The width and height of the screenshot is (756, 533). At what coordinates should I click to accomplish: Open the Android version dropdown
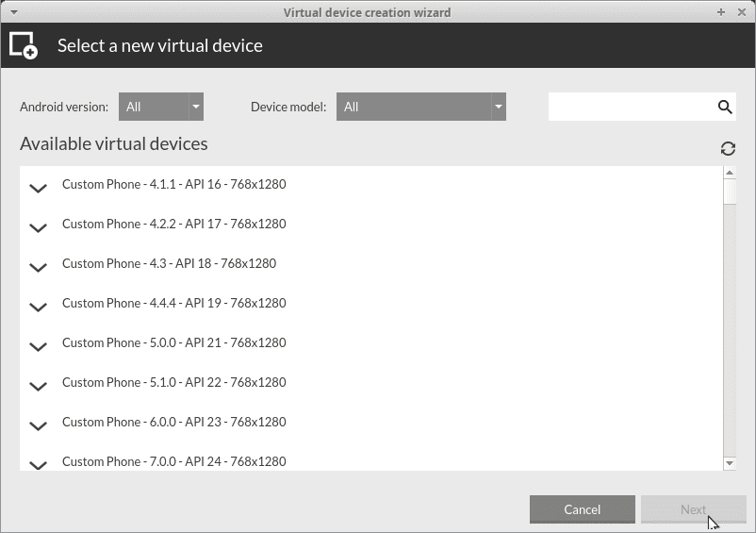tap(161, 107)
